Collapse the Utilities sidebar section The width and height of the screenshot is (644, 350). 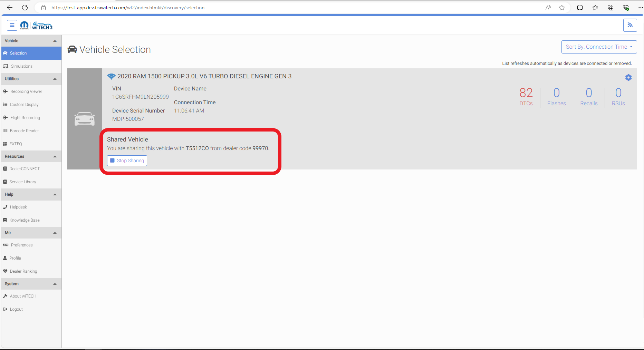pyautogui.click(x=31, y=79)
